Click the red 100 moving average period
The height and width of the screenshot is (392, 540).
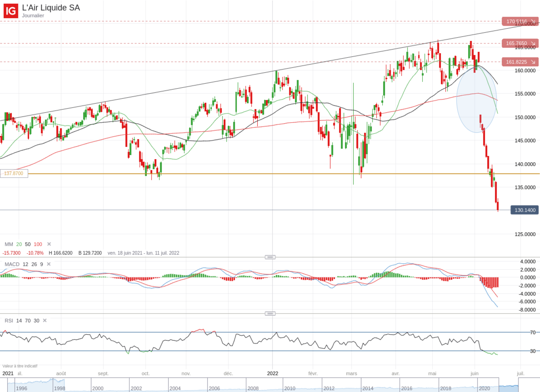point(38,244)
